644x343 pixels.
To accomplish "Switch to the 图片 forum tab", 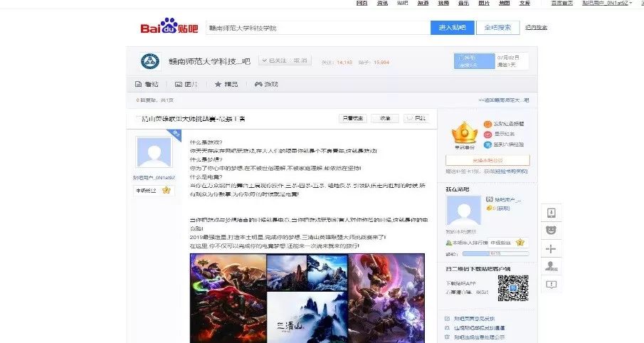I will click(186, 84).
